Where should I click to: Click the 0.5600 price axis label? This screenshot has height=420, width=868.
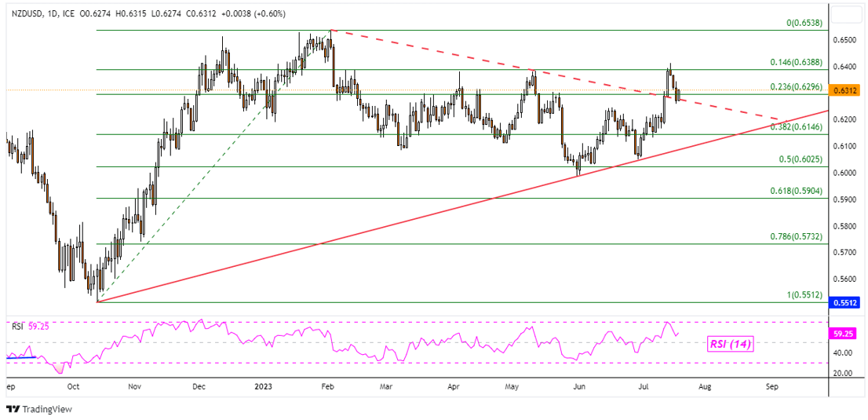[x=843, y=279]
